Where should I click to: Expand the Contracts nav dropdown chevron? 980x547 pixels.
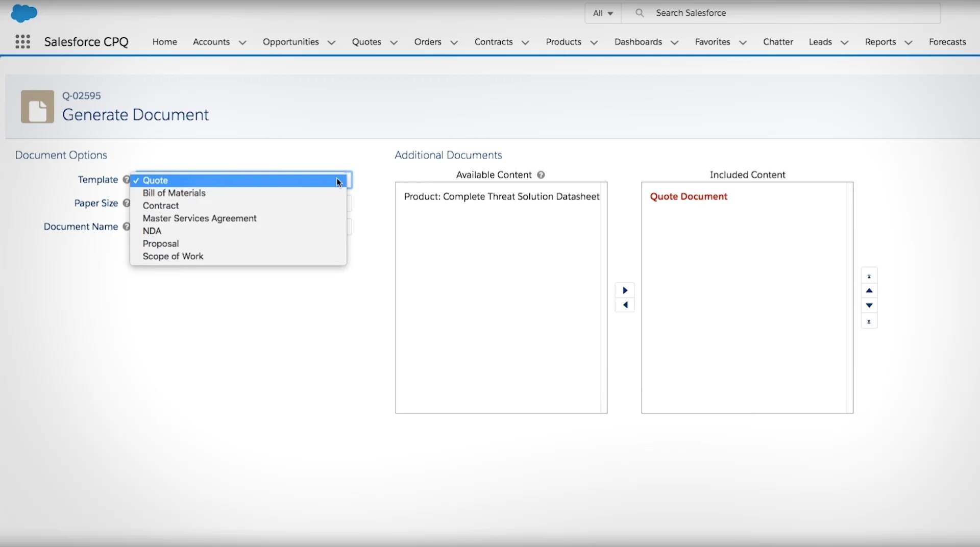coord(525,42)
